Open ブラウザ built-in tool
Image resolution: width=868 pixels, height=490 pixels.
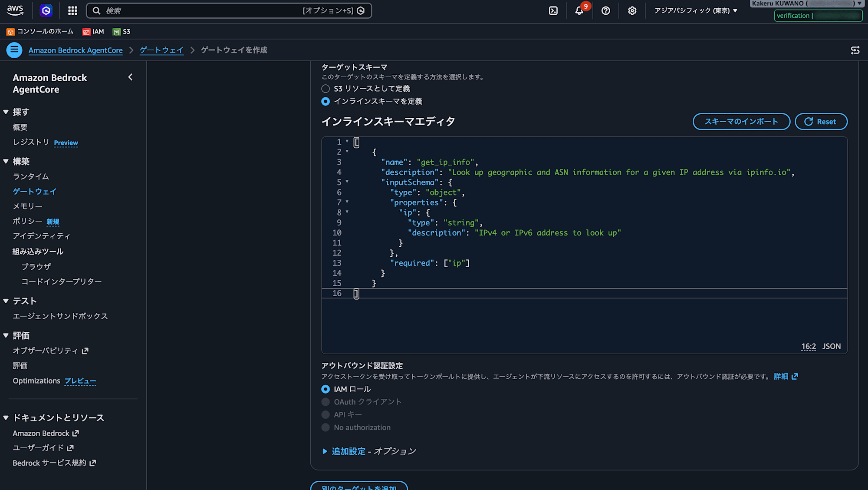point(36,267)
